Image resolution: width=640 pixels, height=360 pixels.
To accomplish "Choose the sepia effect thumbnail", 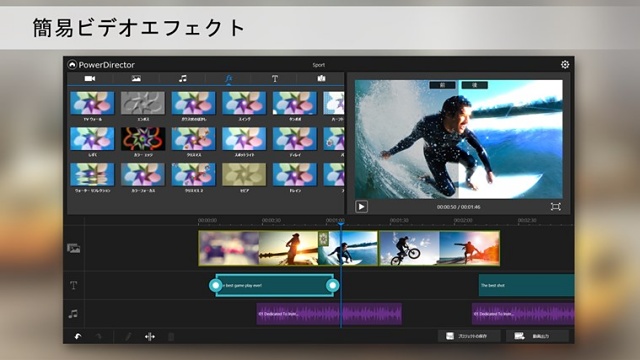I will tap(244, 174).
